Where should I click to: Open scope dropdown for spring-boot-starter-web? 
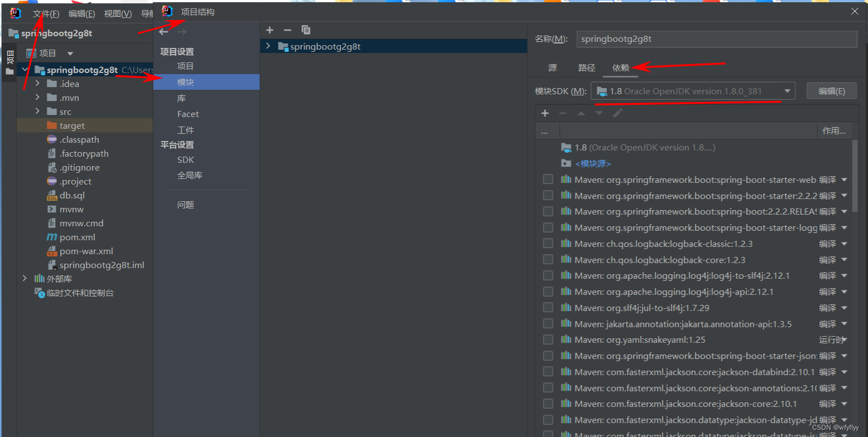(x=844, y=180)
